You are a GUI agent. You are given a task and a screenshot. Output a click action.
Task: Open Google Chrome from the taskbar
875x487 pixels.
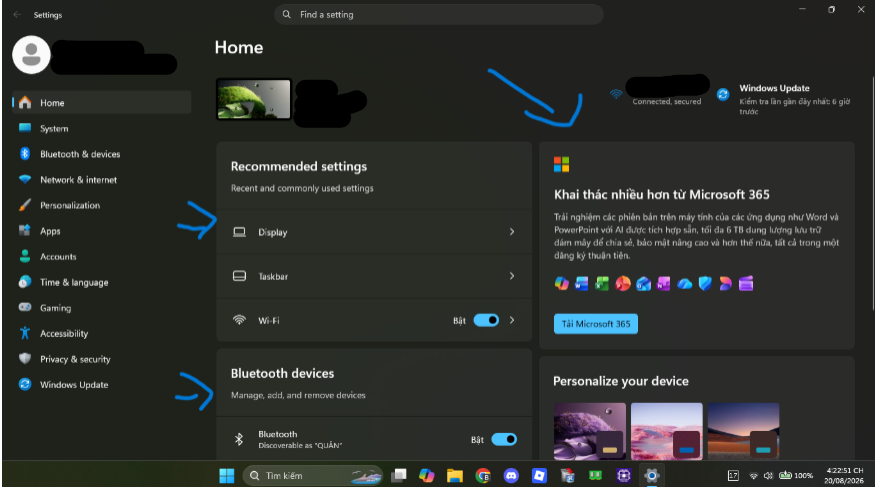pos(483,475)
